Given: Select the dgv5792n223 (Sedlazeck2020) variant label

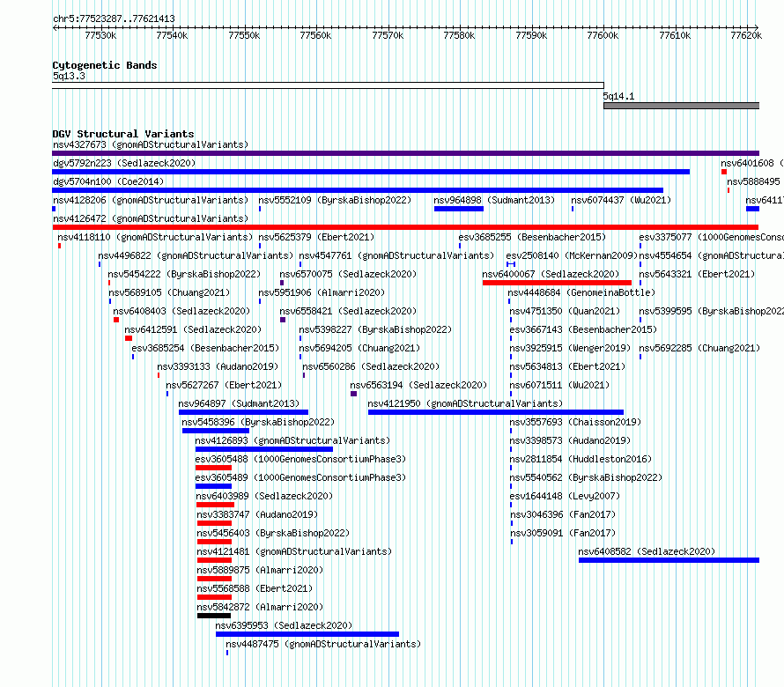Looking at the screenshot, I should [x=124, y=163].
